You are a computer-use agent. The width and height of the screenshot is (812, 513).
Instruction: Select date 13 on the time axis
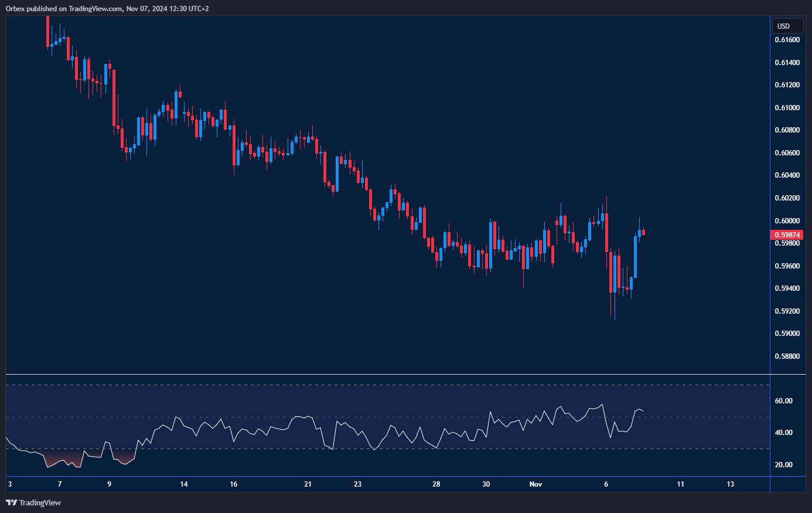coord(730,484)
